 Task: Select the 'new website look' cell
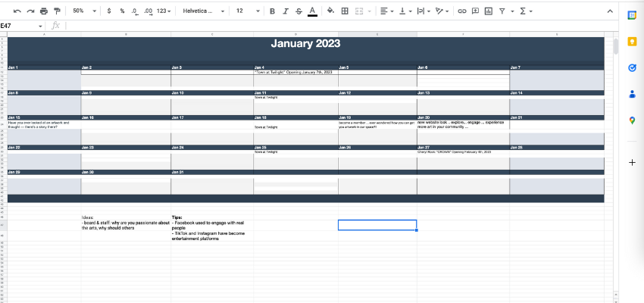coord(463,125)
